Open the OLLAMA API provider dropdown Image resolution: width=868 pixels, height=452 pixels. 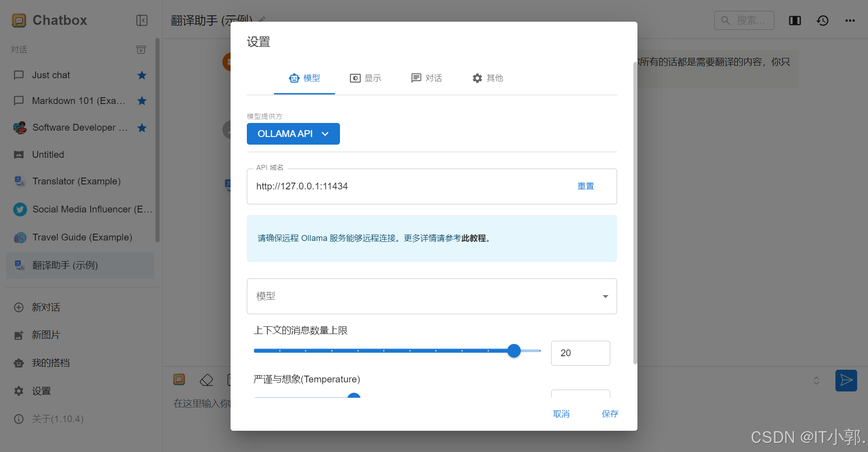(x=293, y=134)
